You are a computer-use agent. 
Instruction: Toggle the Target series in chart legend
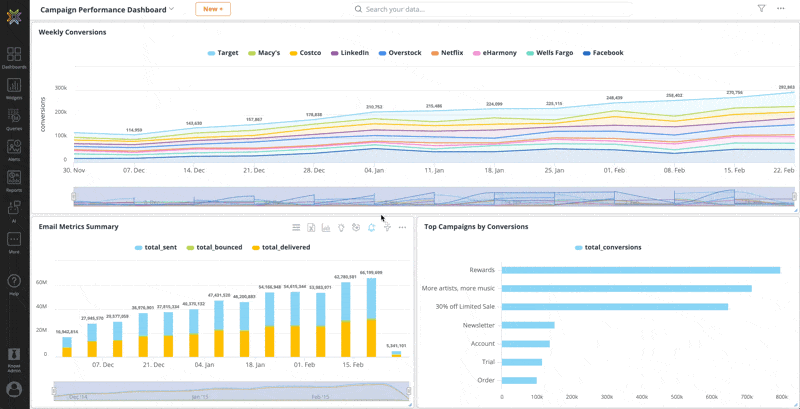pyautogui.click(x=223, y=53)
